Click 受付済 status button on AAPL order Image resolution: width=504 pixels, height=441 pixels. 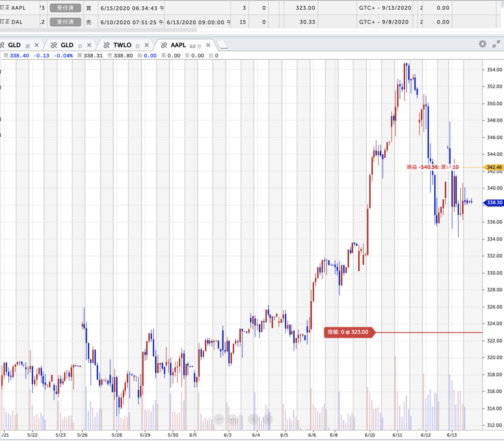65,8
